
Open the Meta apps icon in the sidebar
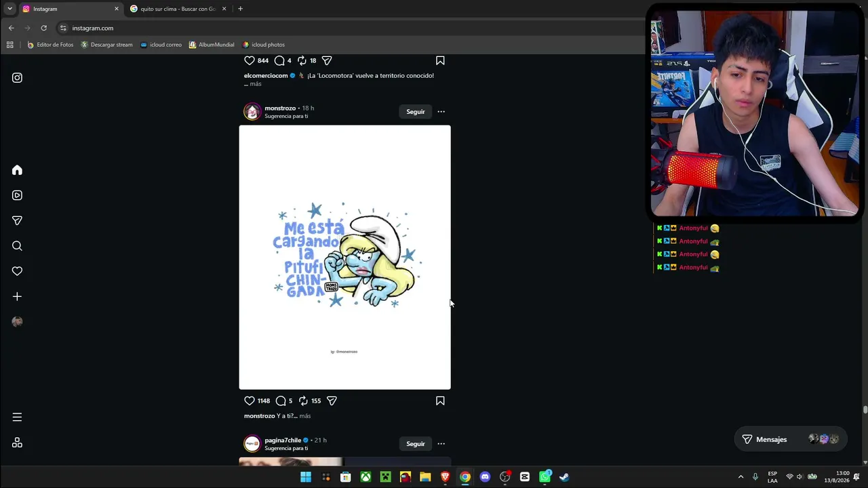17,443
